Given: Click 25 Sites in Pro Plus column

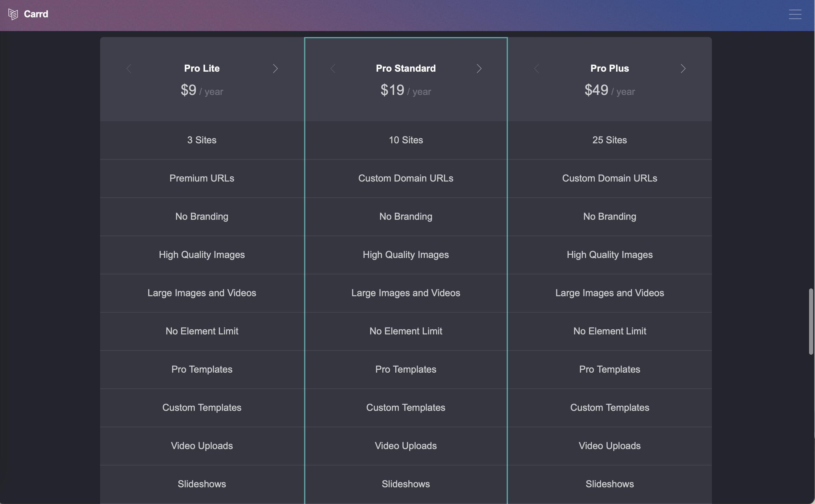Looking at the screenshot, I should click(609, 140).
